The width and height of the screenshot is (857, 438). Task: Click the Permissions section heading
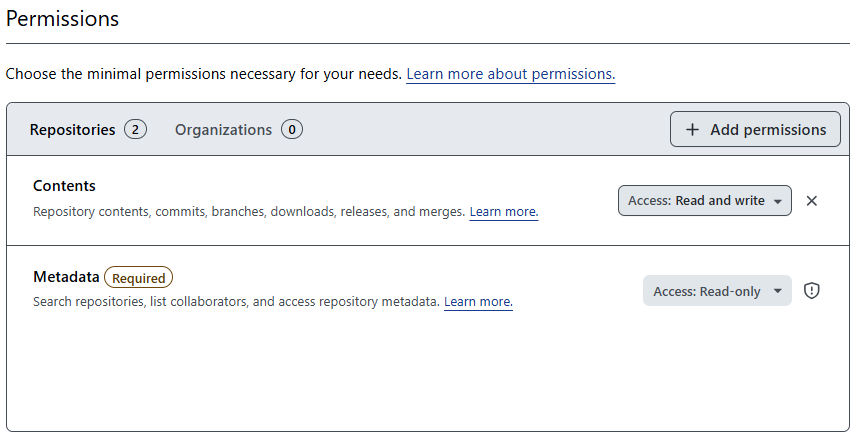(x=62, y=19)
